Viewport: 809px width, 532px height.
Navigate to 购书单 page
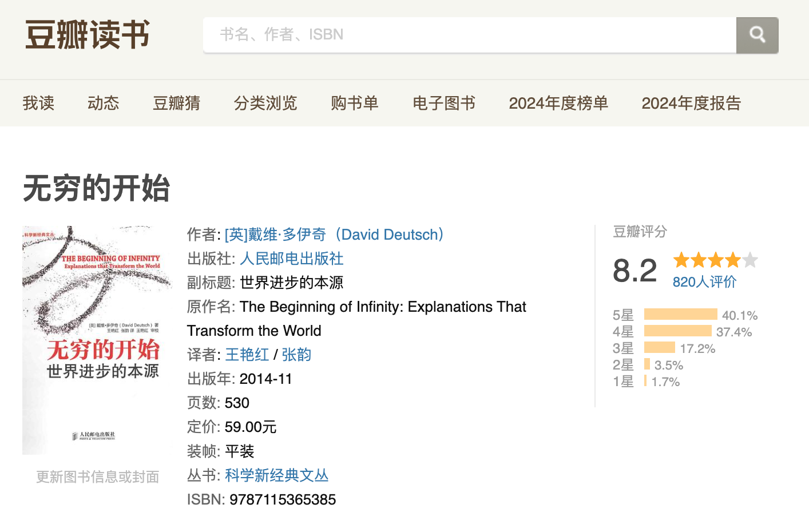tap(355, 103)
